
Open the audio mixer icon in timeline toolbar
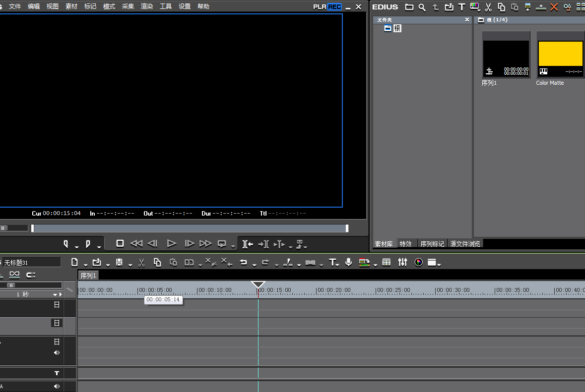[402, 262]
